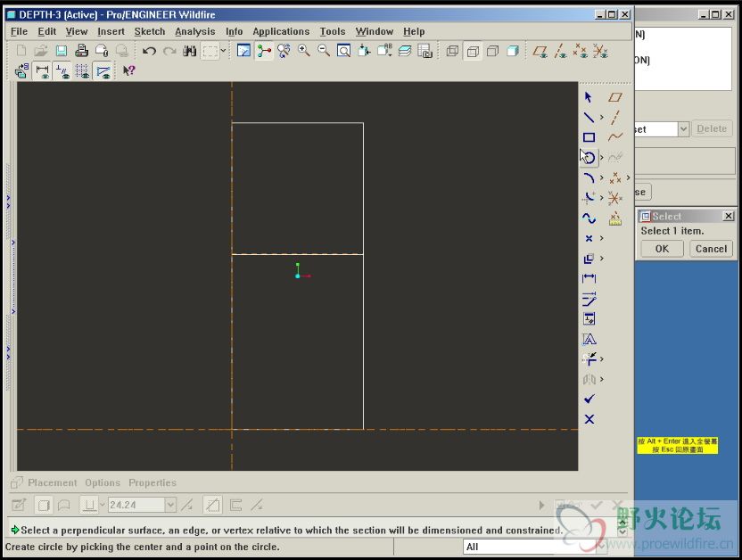Click the checkmark to accept the sketch

tap(589, 399)
